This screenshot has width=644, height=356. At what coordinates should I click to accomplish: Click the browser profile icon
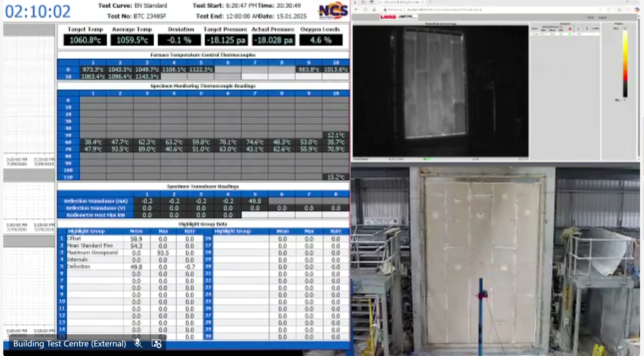[x=355, y=2]
